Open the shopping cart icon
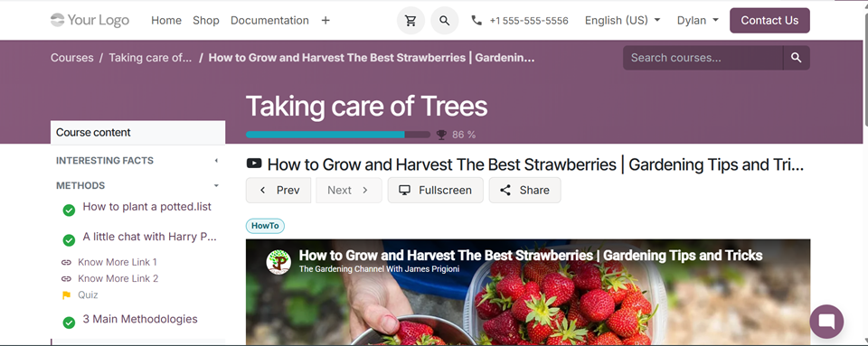Image resolution: width=868 pixels, height=346 pixels. tap(410, 21)
